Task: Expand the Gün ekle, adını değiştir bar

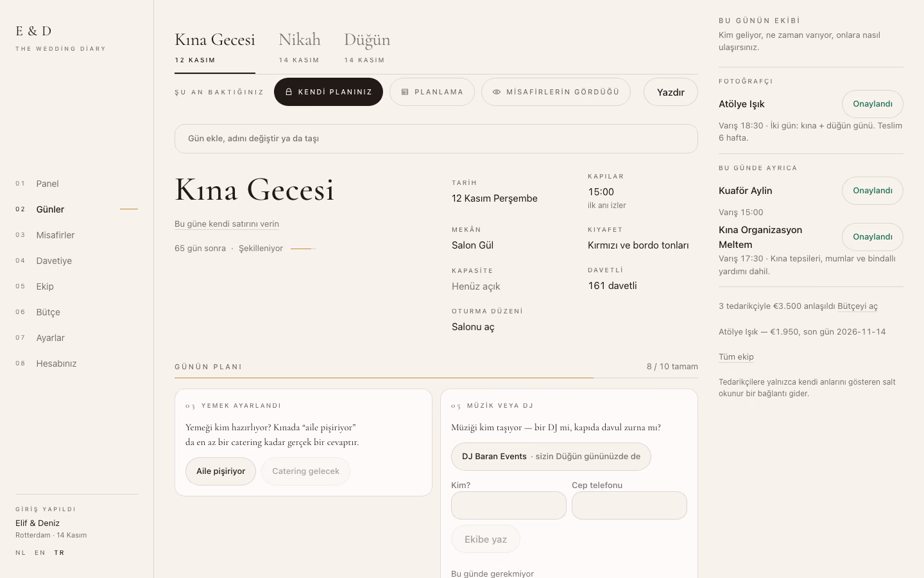Action: tap(436, 139)
